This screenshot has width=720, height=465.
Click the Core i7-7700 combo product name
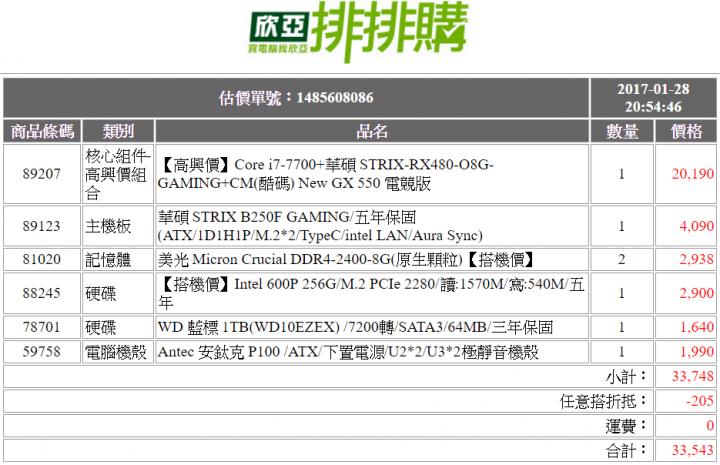tap(372, 174)
